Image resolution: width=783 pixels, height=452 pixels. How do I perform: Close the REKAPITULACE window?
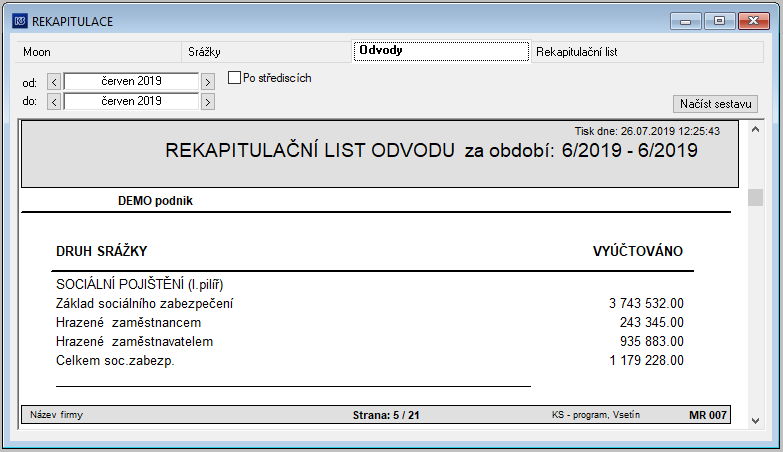(x=754, y=21)
